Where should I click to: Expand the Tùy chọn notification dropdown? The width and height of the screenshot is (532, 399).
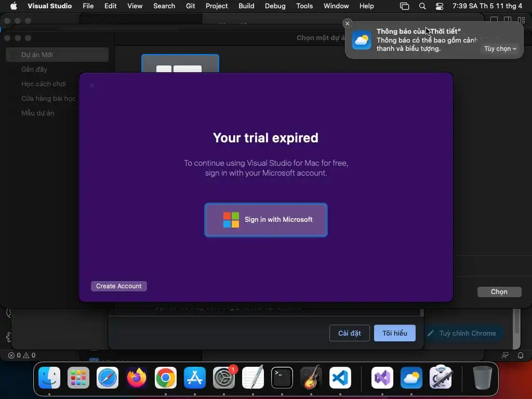[x=500, y=49]
